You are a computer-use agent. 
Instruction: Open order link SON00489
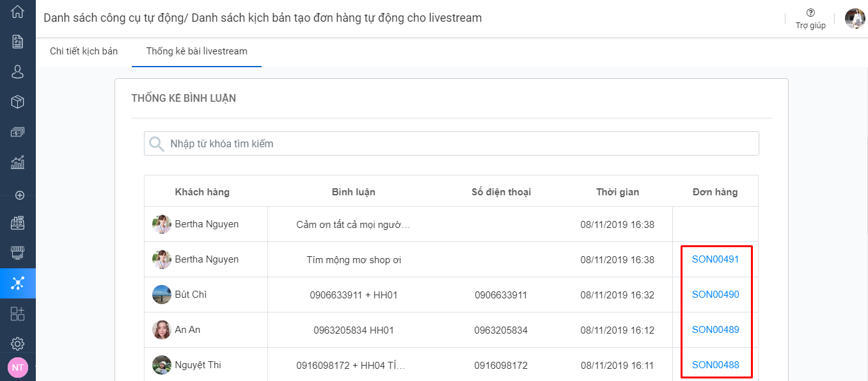715,330
